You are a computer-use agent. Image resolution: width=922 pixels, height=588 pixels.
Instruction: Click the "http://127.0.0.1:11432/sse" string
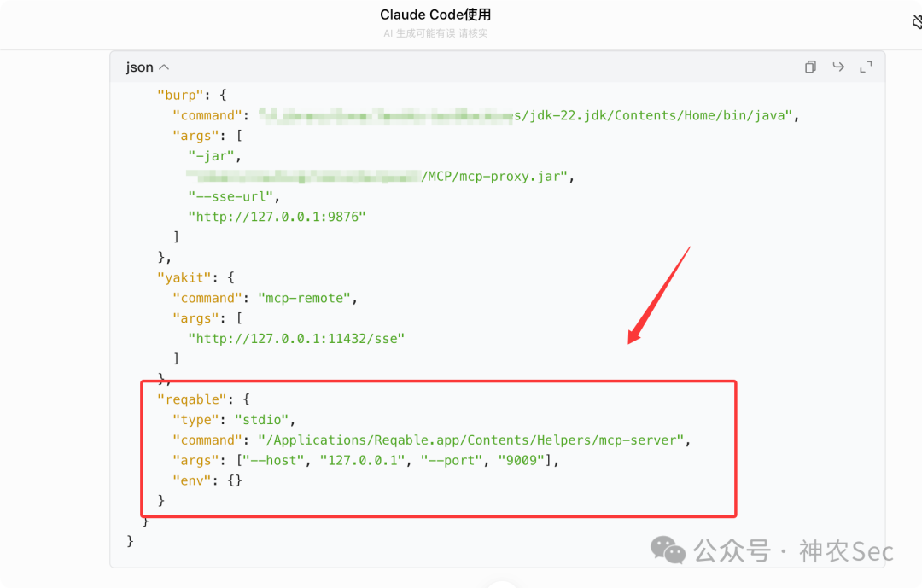click(x=296, y=339)
